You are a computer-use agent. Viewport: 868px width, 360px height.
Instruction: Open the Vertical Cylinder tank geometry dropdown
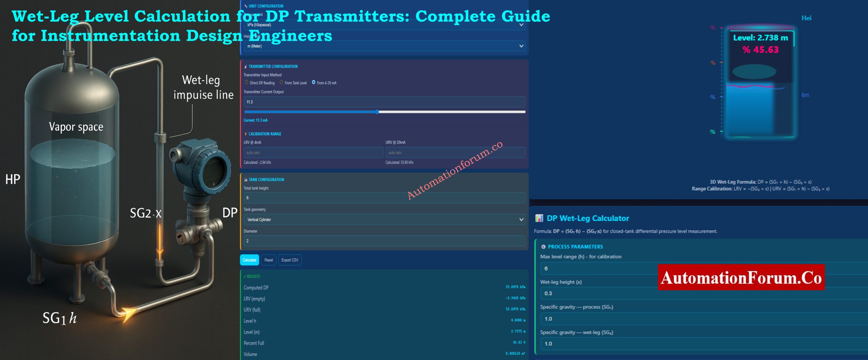pos(384,220)
